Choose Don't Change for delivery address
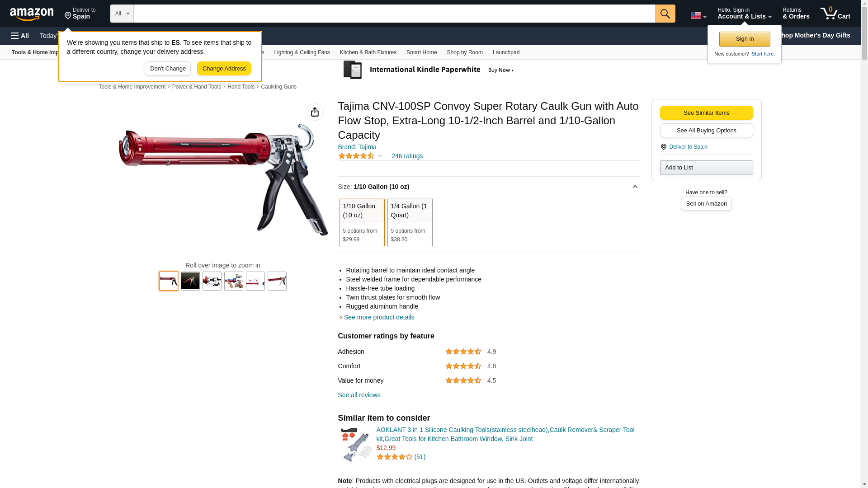The image size is (868, 488). pos(168,69)
